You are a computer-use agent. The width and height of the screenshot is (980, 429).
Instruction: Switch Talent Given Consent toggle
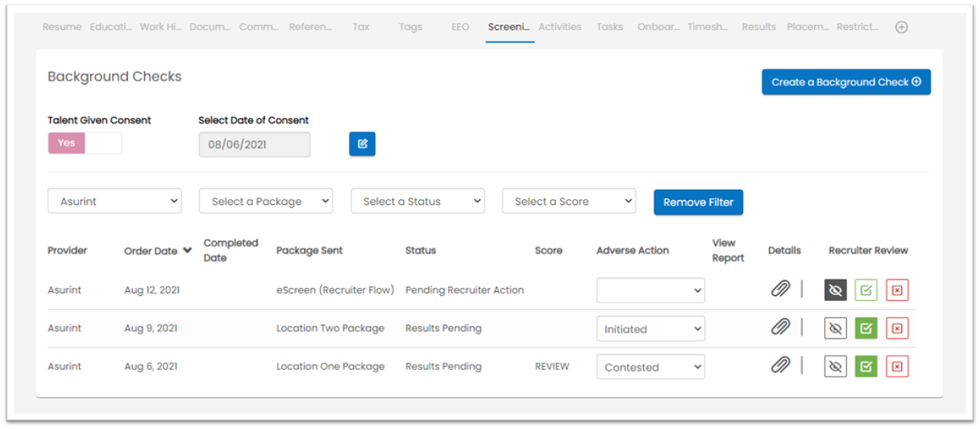click(85, 143)
